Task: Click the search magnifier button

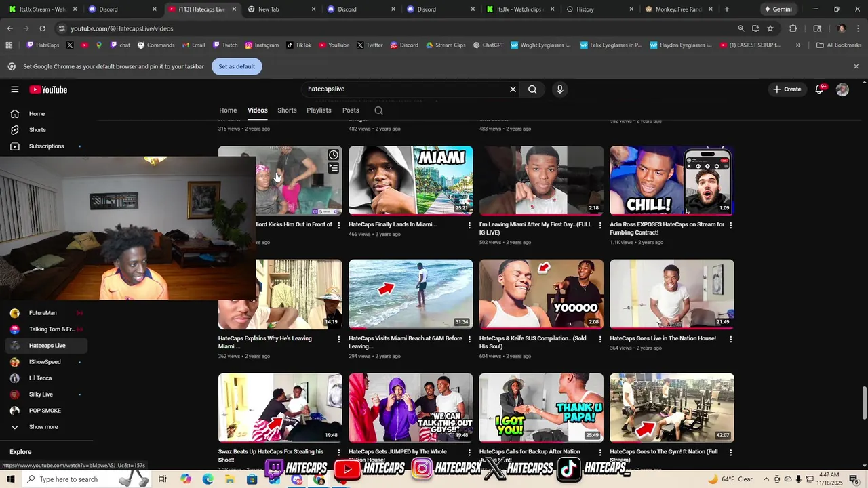Action: click(x=532, y=89)
